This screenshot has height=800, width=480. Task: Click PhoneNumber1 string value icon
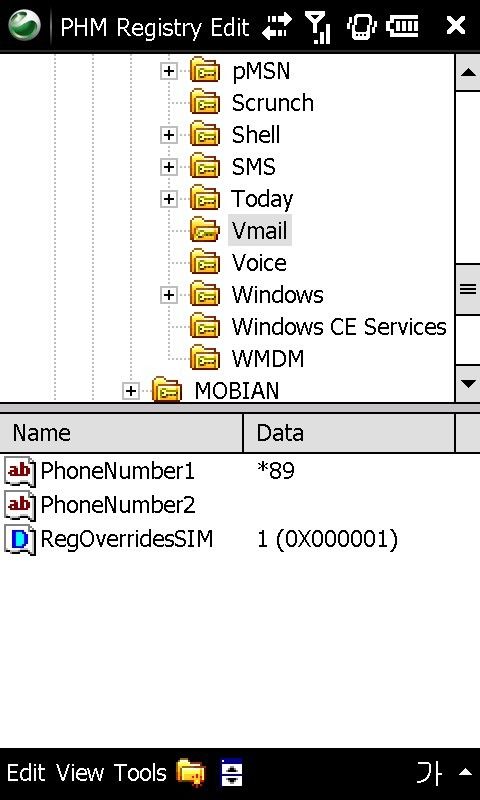tap(20, 470)
